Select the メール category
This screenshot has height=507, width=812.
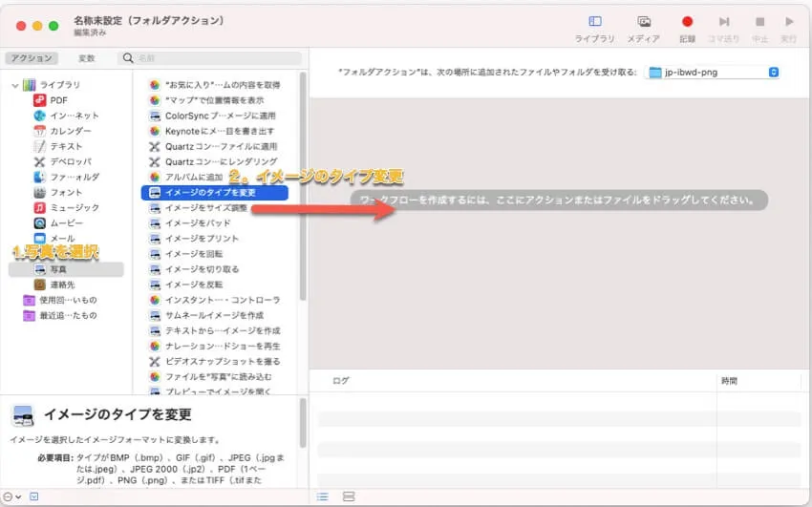tap(54, 239)
